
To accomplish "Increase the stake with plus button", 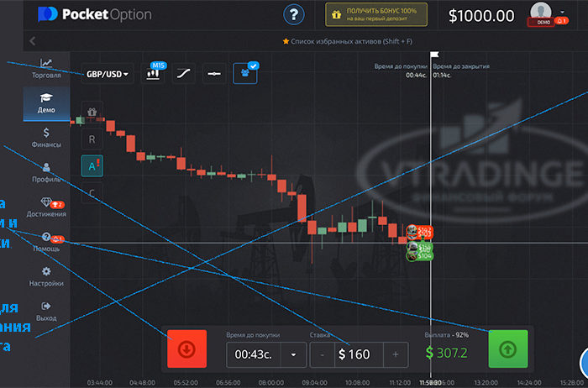I will pyautogui.click(x=396, y=354).
